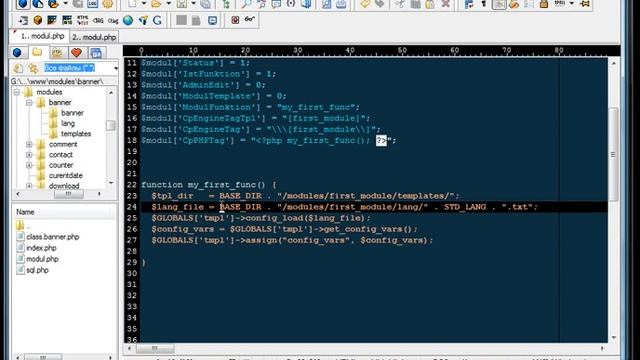This screenshot has height=360, width=640.
Task: Select index.php in file list
Action: 41,248
